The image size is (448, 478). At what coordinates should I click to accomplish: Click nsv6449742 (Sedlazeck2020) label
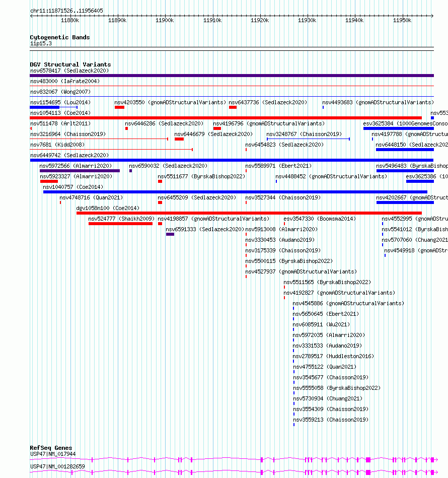(x=69, y=156)
